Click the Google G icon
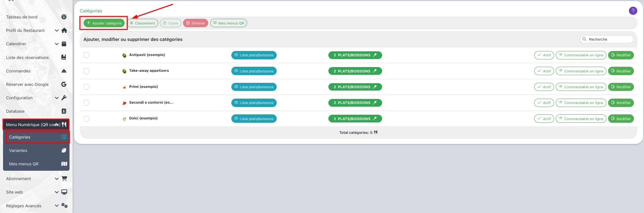 [x=64, y=84]
